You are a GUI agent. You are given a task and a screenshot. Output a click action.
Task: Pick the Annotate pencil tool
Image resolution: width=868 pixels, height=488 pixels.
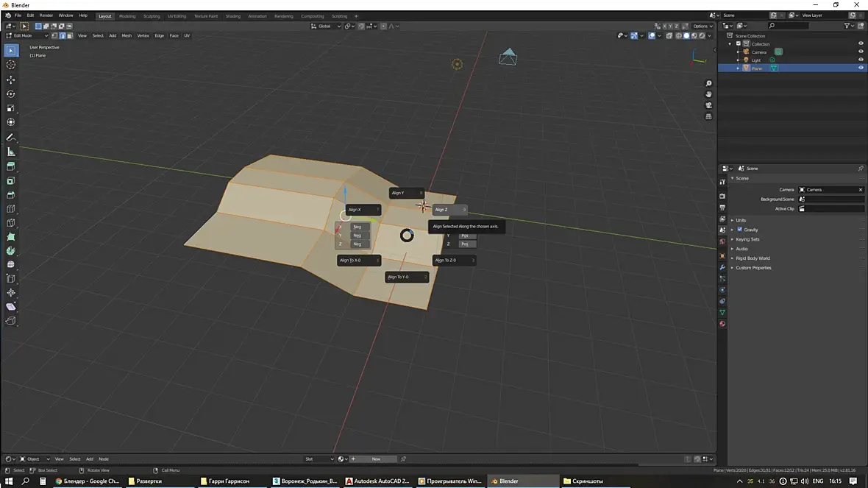pyautogui.click(x=10, y=137)
